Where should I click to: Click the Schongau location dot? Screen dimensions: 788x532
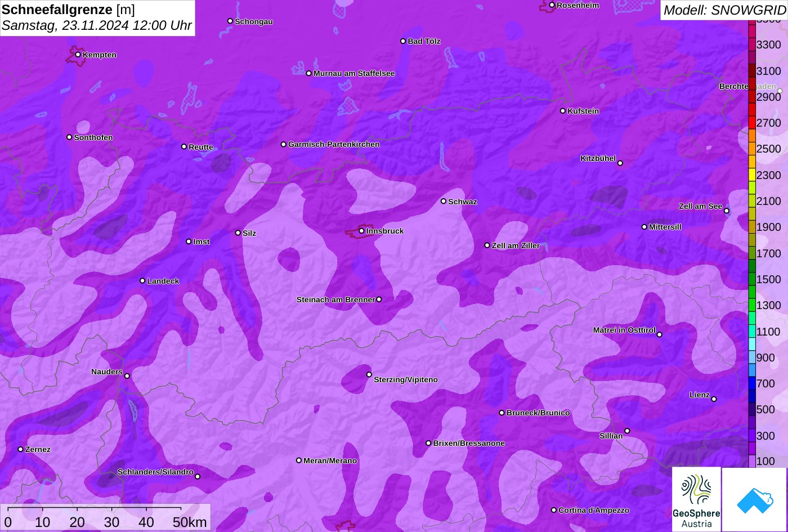[230, 21]
